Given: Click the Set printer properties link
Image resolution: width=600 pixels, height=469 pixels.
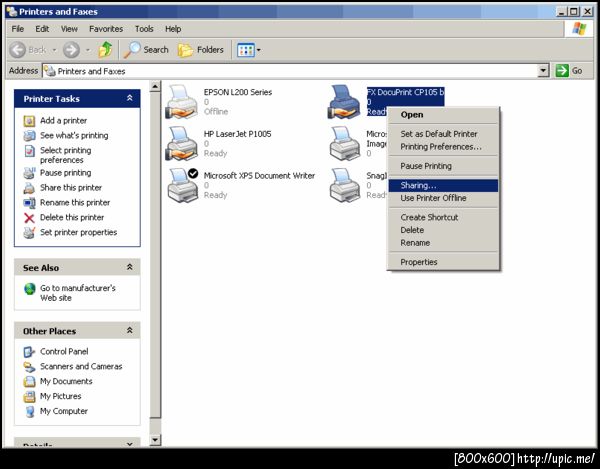Looking at the screenshot, I should [x=78, y=232].
